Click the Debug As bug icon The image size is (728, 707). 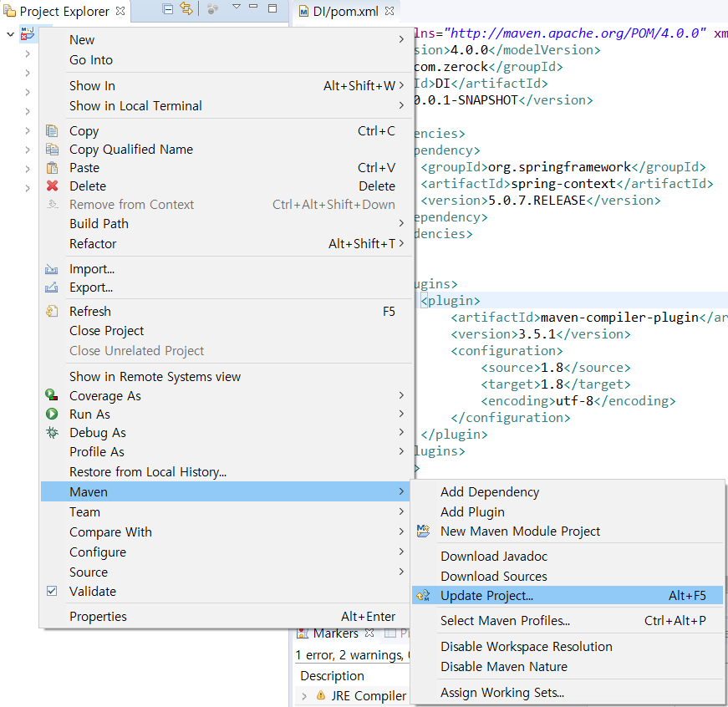[52, 433]
